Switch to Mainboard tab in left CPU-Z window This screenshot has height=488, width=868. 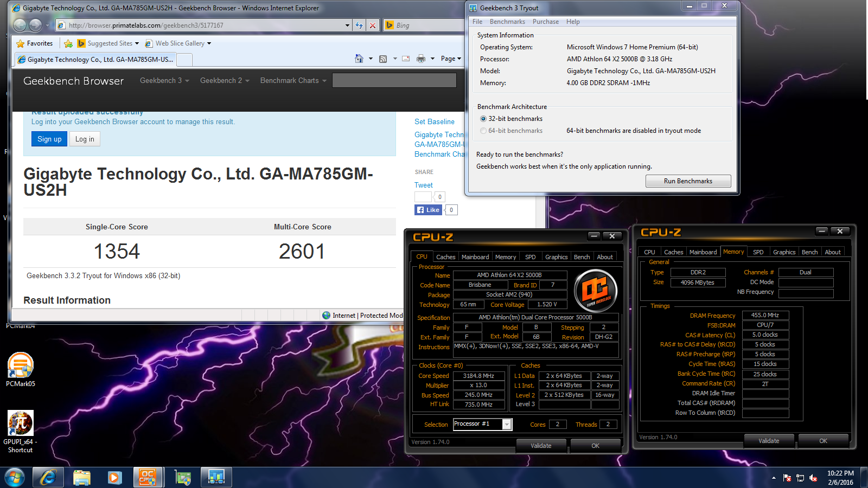click(x=475, y=257)
